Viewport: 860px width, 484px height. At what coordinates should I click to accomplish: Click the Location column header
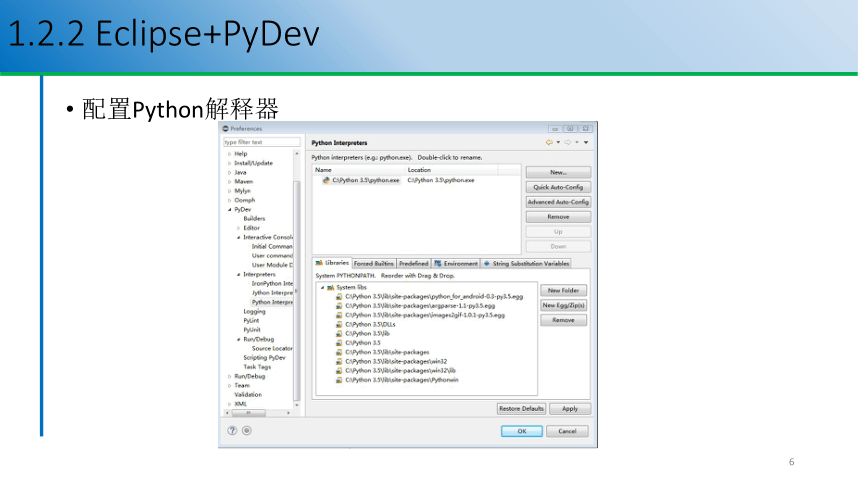click(452, 170)
